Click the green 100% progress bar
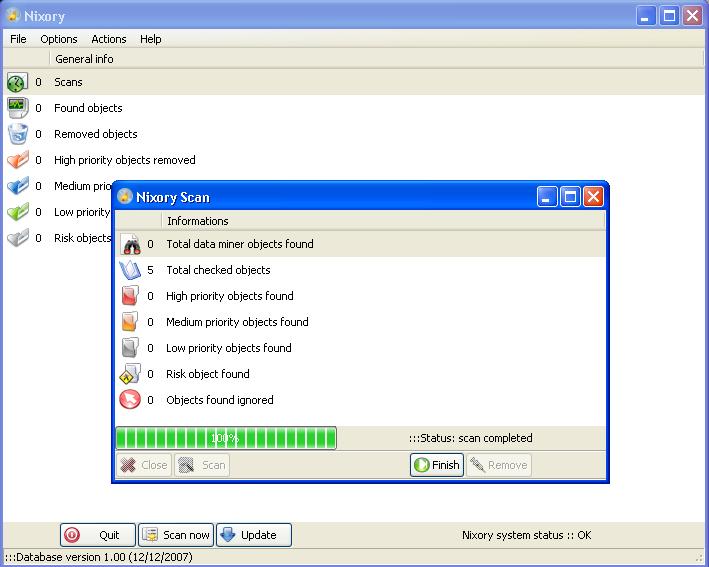Image resolution: width=709 pixels, height=567 pixels. point(226,438)
